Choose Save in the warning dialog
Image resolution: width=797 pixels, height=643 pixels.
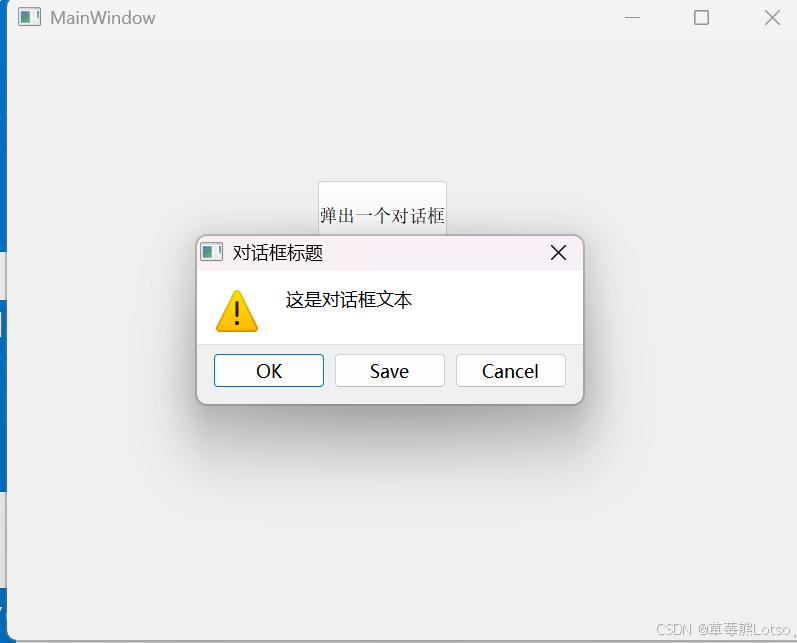pyautogui.click(x=390, y=371)
